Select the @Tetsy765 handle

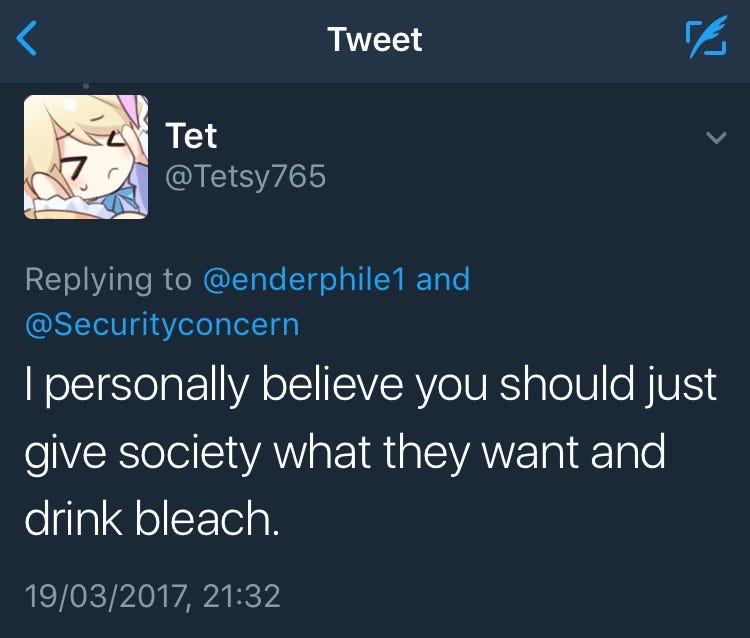tap(245, 176)
